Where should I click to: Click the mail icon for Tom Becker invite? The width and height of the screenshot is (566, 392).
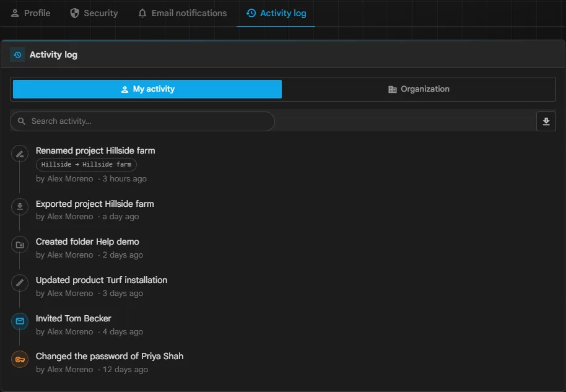click(x=20, y=321)
